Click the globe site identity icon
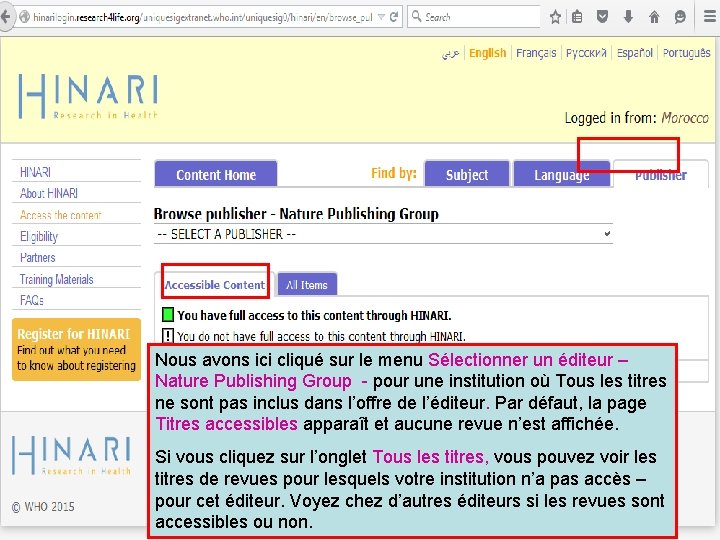 click(24, 17)
